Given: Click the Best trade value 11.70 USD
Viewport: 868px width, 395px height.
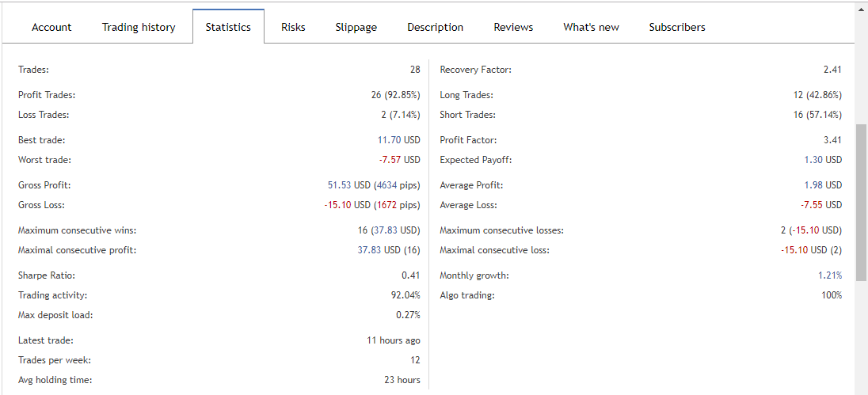Looking at the screenshot, I should click(399, 140).
